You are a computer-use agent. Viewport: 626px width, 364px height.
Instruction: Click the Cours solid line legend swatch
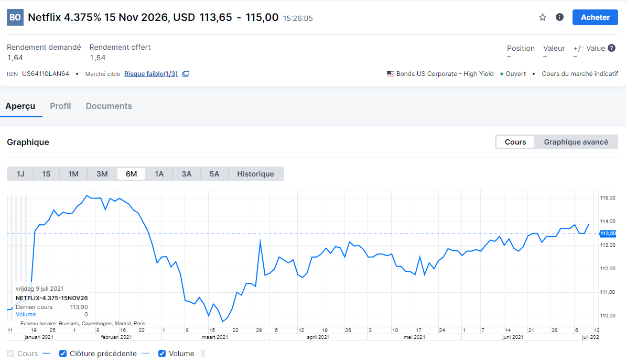point(46,354)
